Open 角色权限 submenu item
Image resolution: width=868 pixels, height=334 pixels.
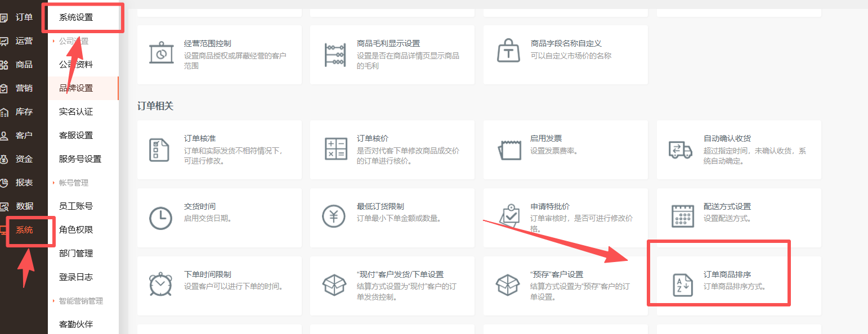(76, 230)
